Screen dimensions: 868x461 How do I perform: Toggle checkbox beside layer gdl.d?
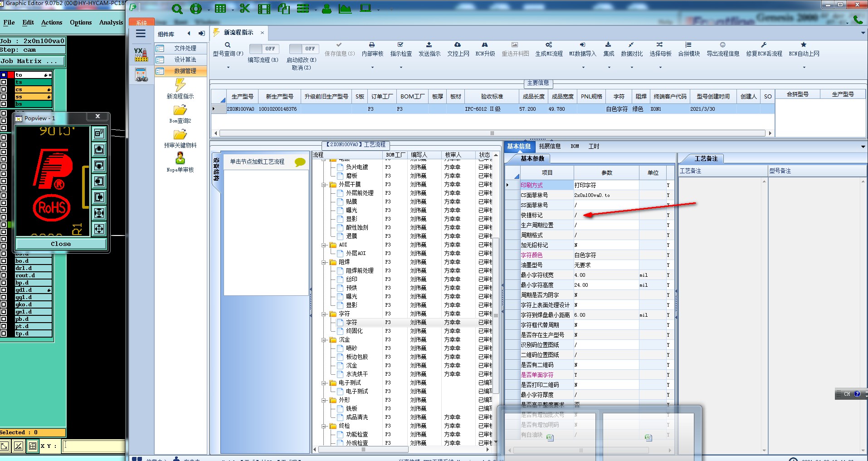tap(4, 290)
